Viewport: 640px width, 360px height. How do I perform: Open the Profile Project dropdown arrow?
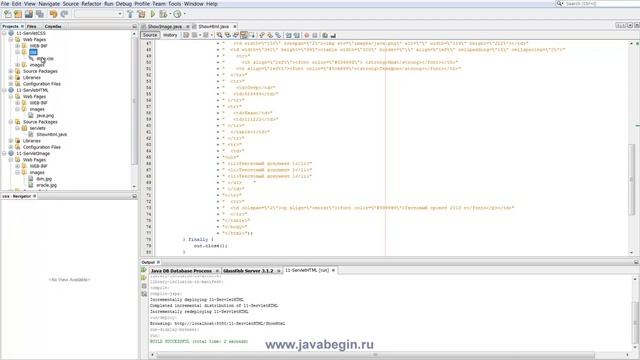pos(184,14)
